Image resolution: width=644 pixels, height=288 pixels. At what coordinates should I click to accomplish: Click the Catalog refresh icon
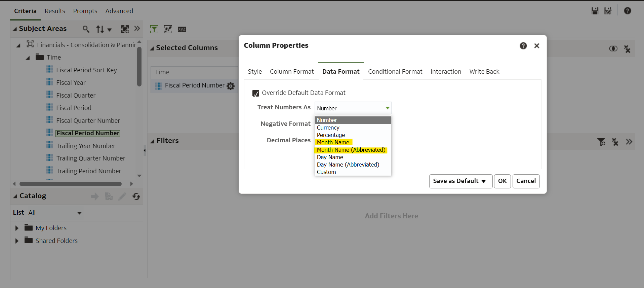click(x=136, y=196)
